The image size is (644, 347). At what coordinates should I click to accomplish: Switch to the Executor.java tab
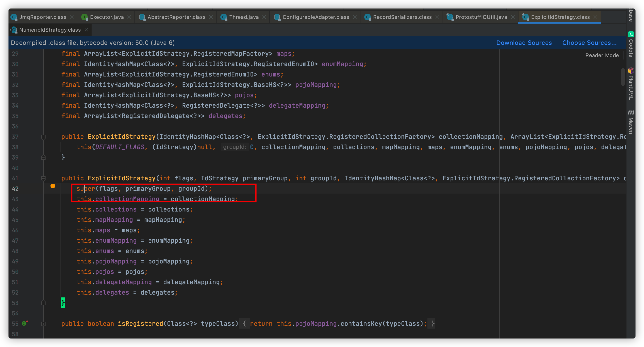(x=106, y=17)
